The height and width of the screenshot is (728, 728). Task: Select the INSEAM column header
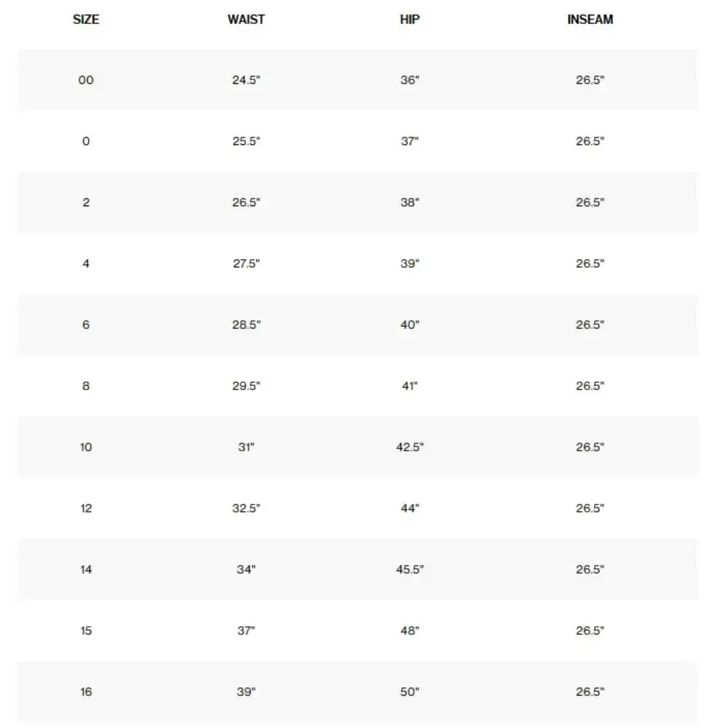coord(590,20)
